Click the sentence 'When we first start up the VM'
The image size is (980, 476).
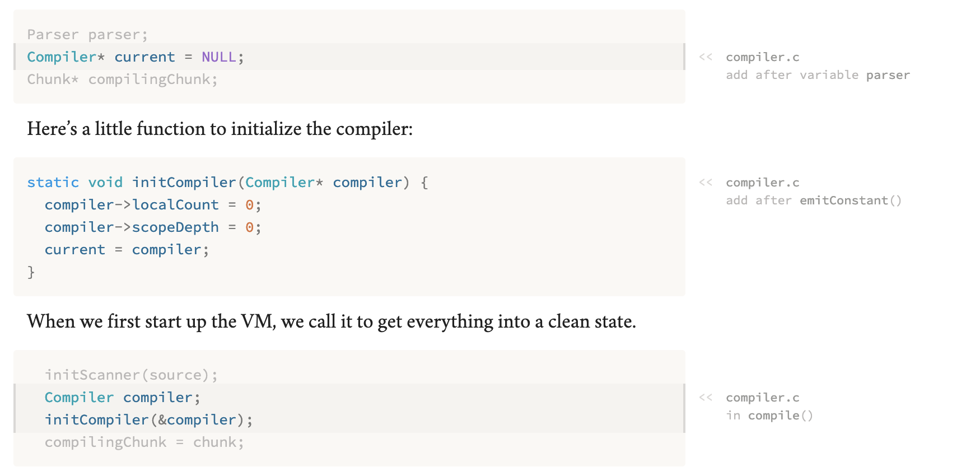(331, 321)
